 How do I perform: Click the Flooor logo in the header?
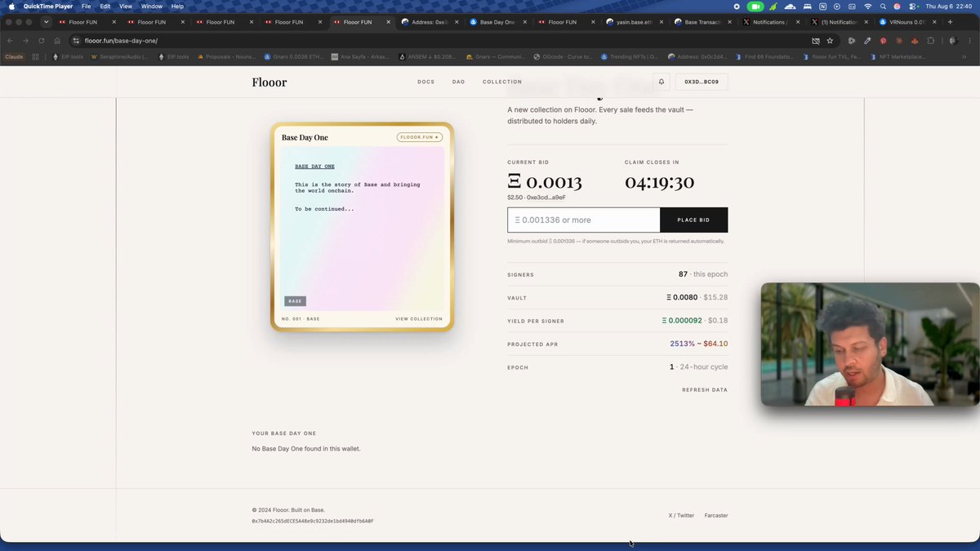click(x=269, y=82)
